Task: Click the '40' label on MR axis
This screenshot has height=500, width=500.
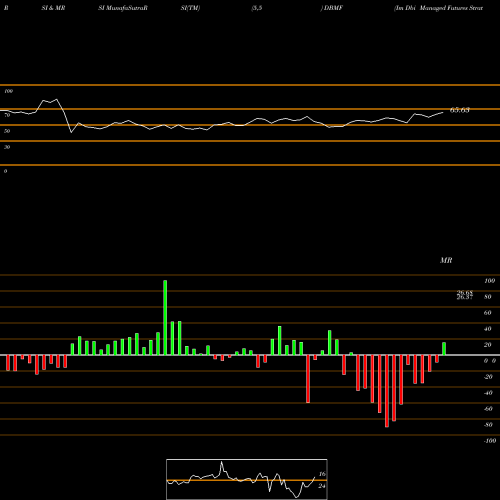Action: point(487,329)
